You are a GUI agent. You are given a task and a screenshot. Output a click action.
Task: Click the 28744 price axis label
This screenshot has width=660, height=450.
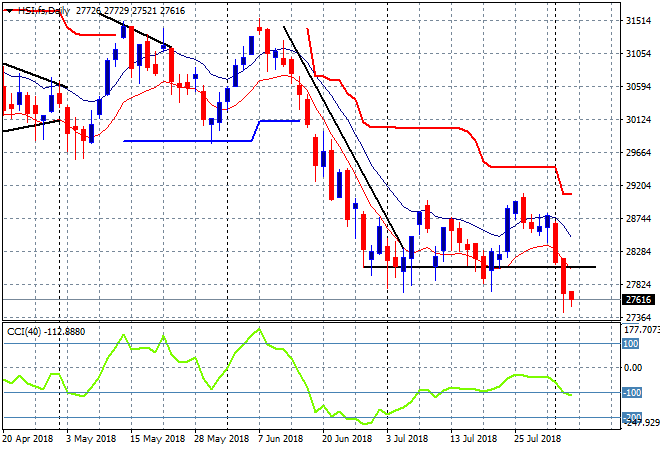coord(638,218)
